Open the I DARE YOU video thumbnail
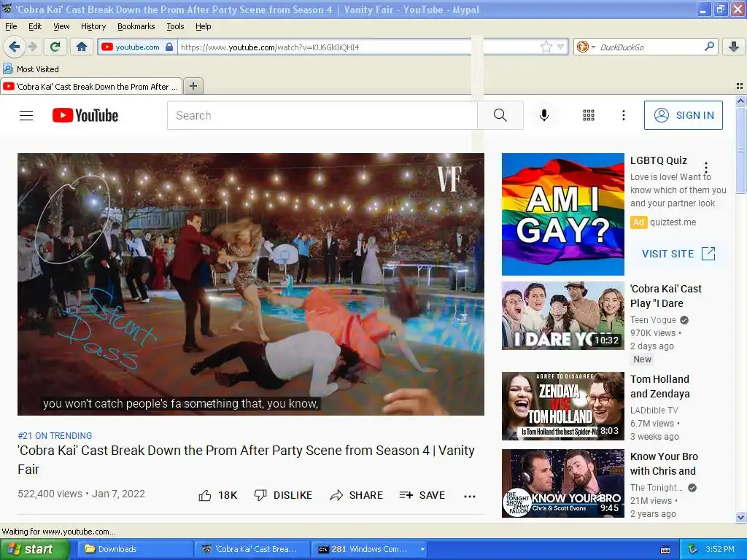Screen dimensions: 747x560 pos(562,315)
